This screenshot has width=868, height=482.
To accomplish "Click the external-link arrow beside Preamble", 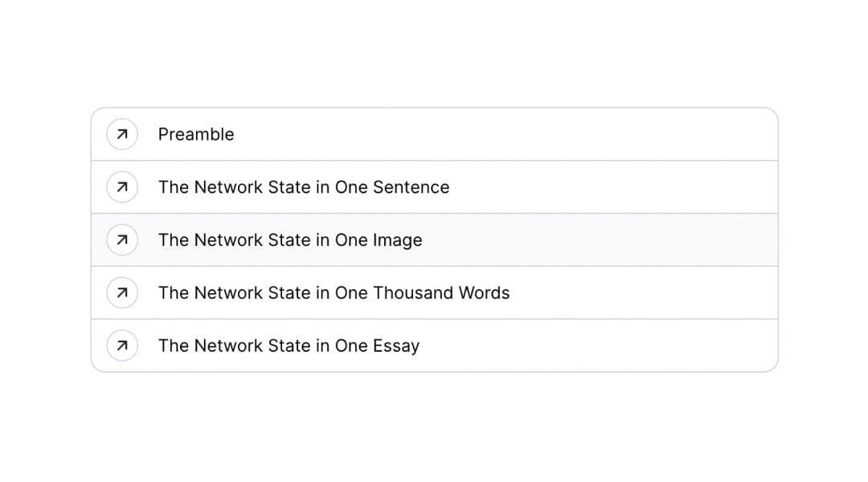I will [x=122, y=134].
